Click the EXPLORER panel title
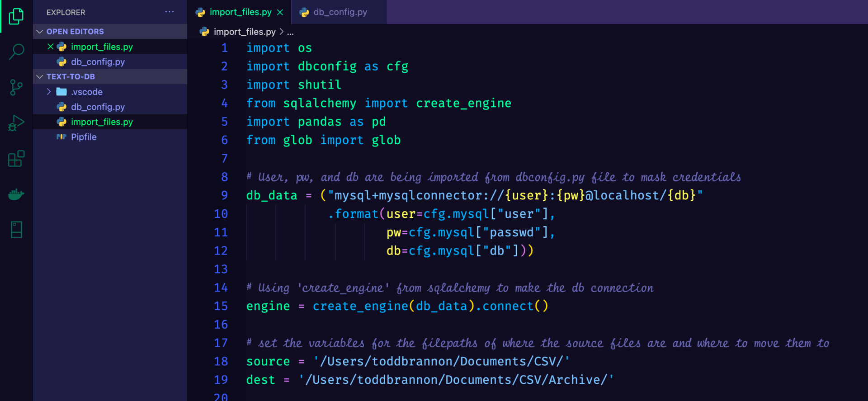 66,12
